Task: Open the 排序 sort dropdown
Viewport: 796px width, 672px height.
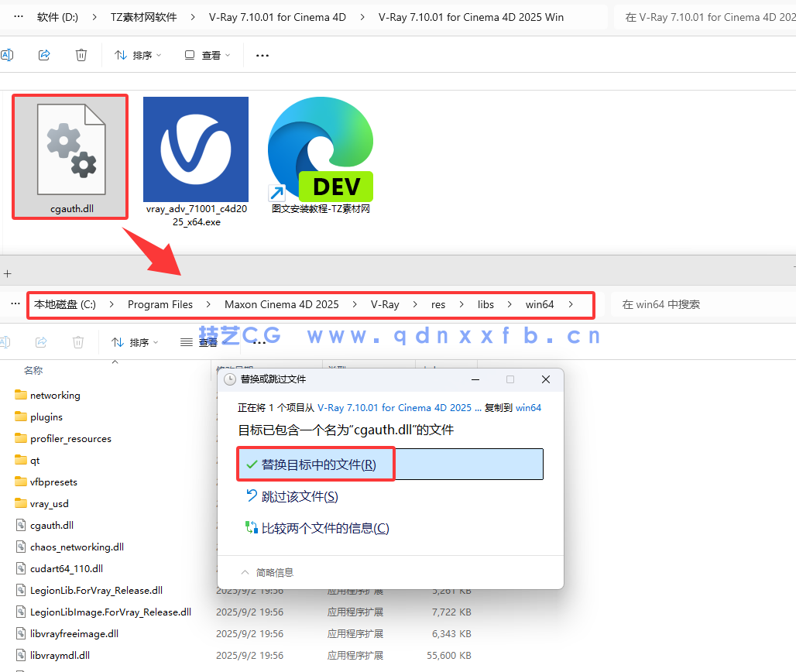Action: click(138, 55)
